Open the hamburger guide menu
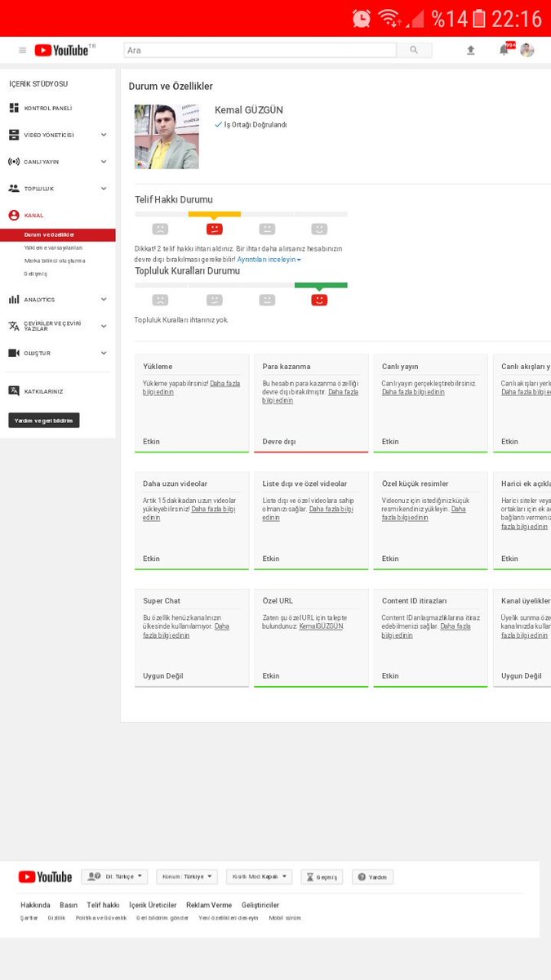551x980 pixels. 22,51
